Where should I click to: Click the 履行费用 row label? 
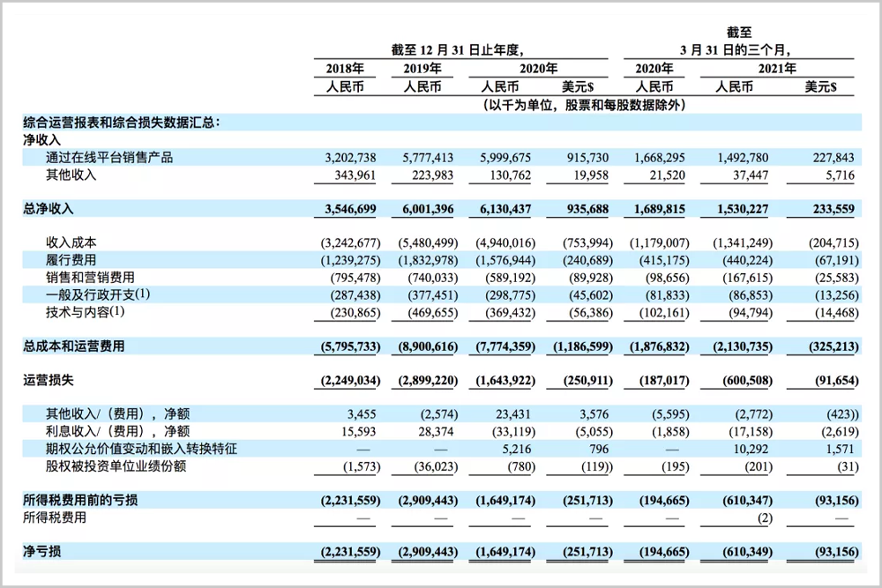click(x=71, y=260)
